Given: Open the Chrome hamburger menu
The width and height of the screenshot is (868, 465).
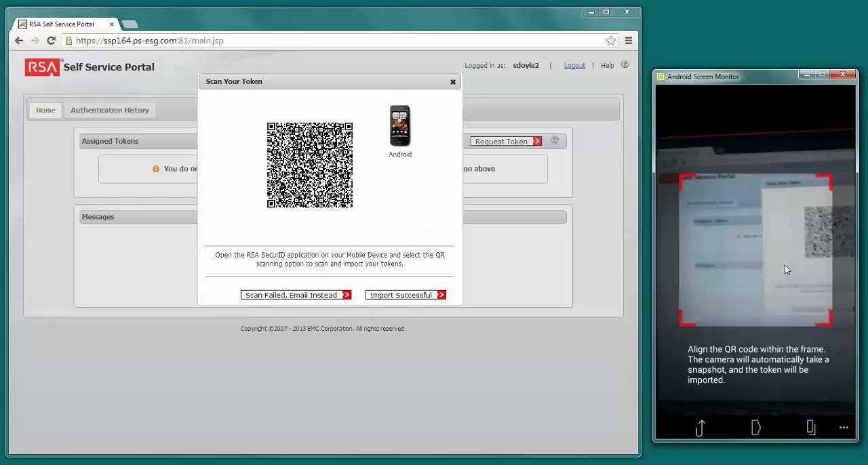Looking at the screenshot, I should (629, 41).
